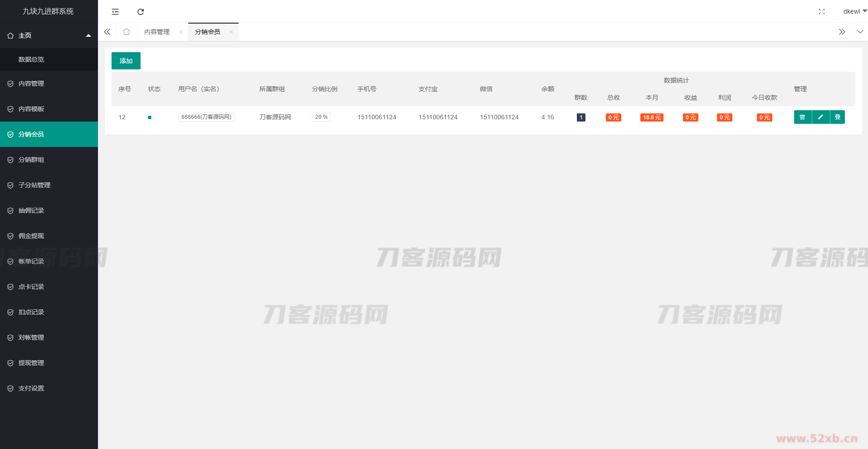The width and height of the screenshot is (868, 449).
Task: Delete member using trash icon
Action: tap(802, 117)
